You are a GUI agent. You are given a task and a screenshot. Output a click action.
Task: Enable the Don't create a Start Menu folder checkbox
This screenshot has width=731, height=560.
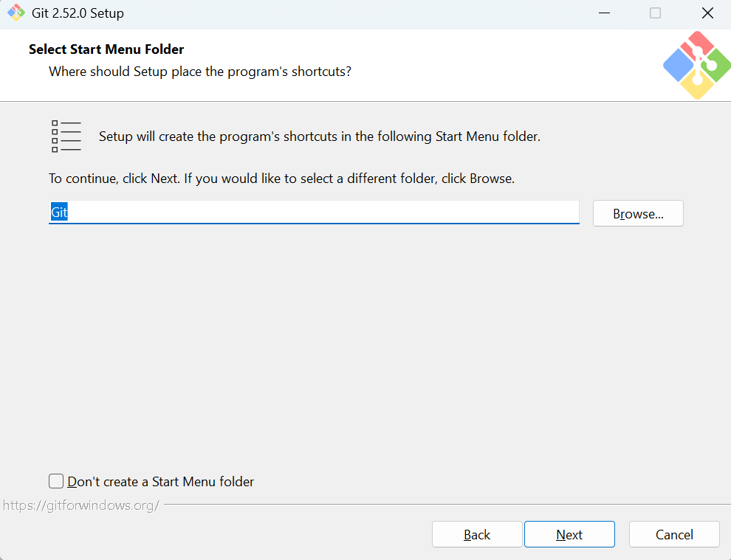pyautogui.click(x=56, y=481)
